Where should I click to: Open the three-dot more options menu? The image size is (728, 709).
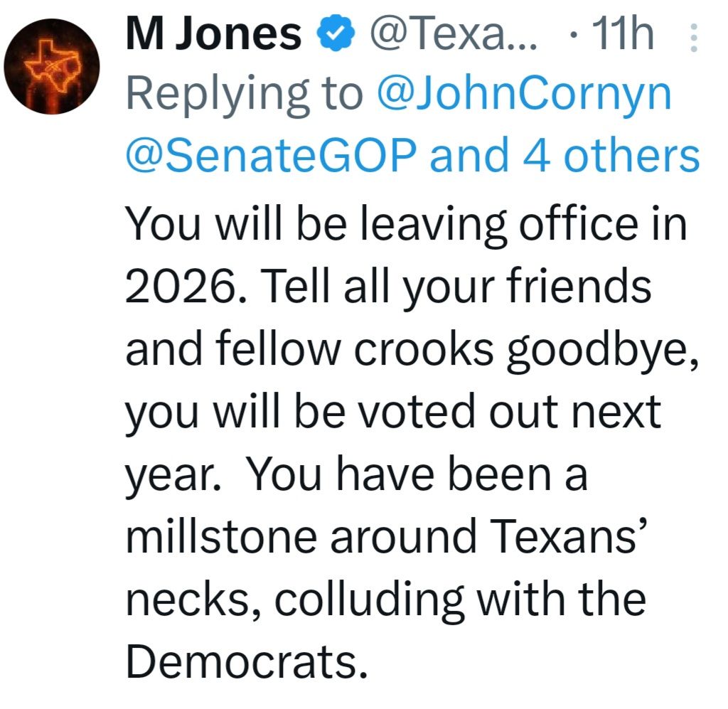[x=695, y=36]
